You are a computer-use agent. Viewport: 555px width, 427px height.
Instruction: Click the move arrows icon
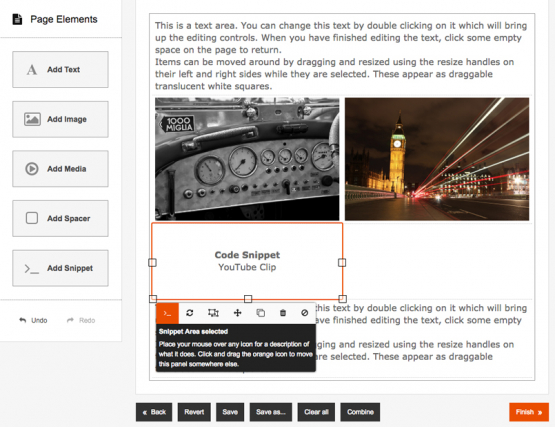238,313
